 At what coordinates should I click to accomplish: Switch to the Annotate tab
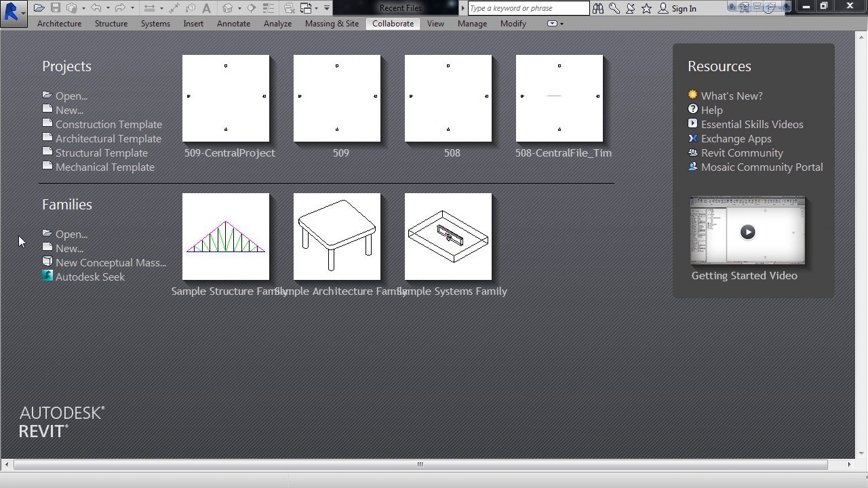[x=233, y=24]
